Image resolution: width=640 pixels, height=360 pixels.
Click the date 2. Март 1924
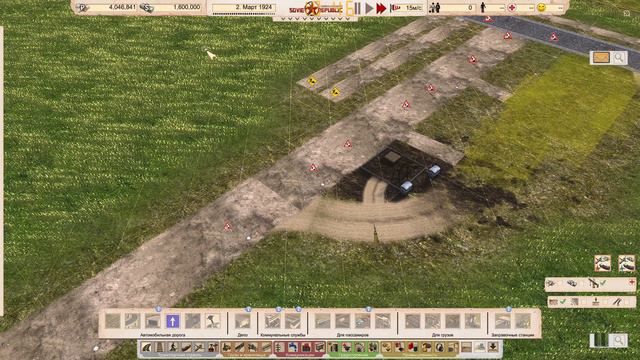253,7
